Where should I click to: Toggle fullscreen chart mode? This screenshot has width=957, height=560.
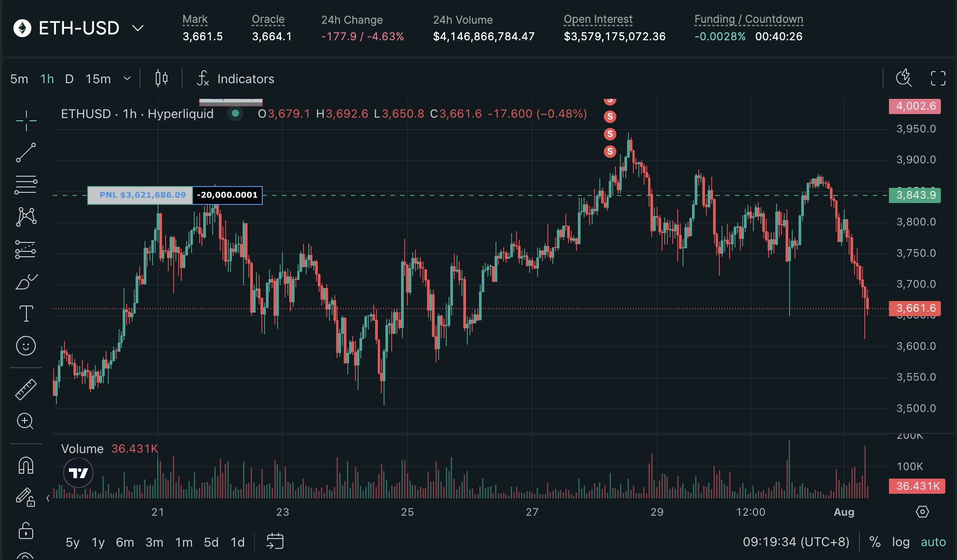point(938,79)
